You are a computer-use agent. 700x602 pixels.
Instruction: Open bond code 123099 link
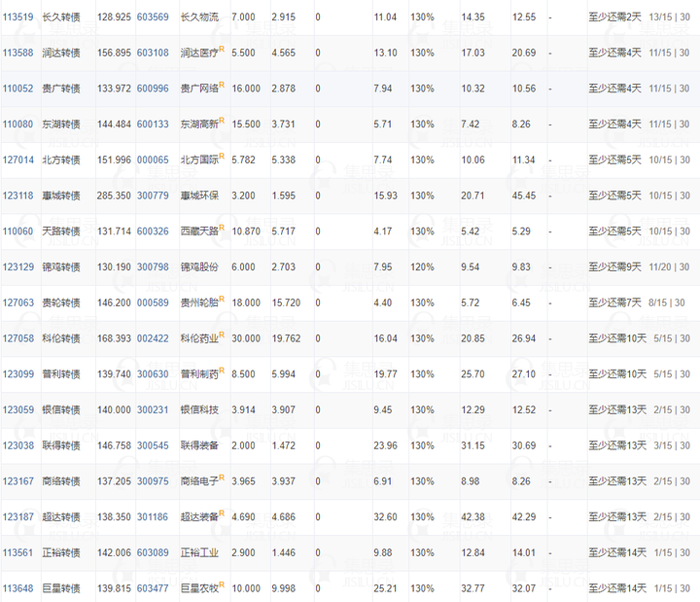(17, 374)
